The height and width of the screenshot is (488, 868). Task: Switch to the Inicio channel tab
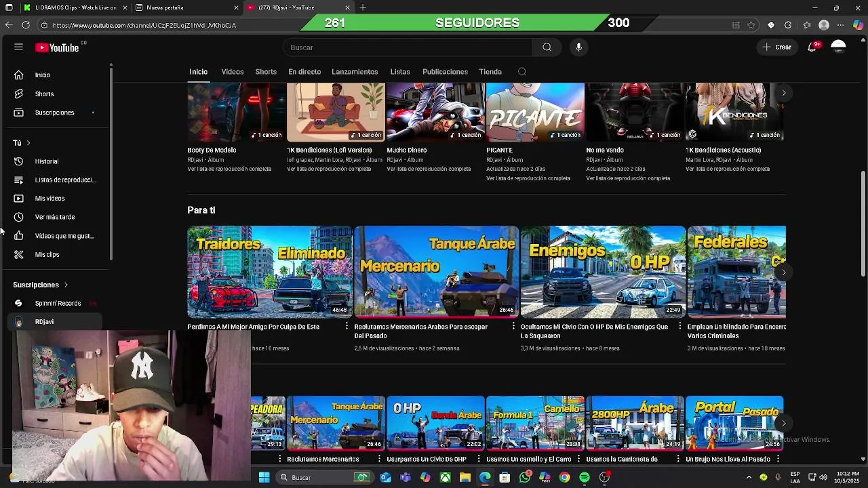(199, 72)
